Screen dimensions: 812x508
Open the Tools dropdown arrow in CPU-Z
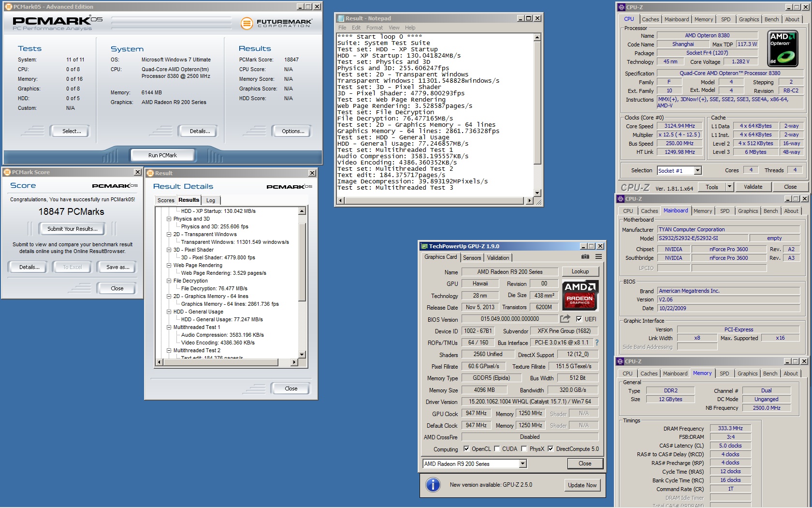pos(729,187)
